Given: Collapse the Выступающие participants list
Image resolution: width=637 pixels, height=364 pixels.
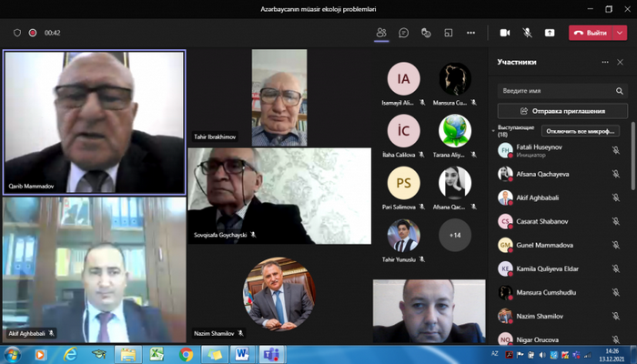Looking at the screenshot, I should [494, 130].
